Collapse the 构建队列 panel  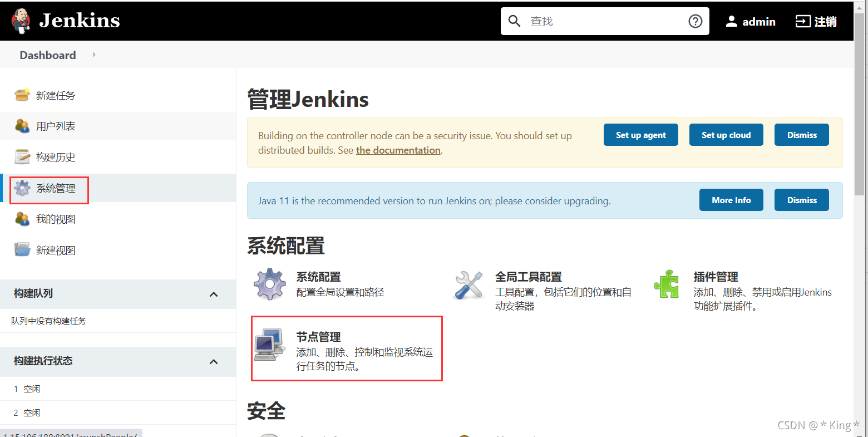pyautogui.click(x=214, y=294)
